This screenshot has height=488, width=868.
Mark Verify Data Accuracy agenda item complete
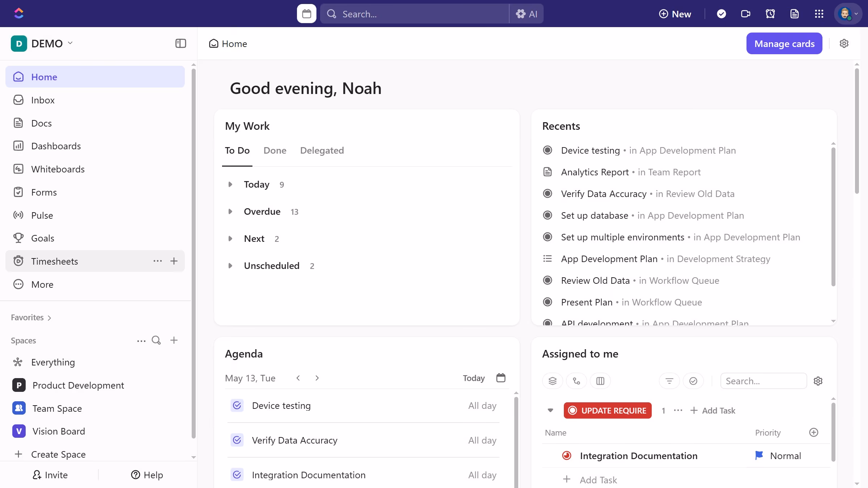click(x=237, y=440)
